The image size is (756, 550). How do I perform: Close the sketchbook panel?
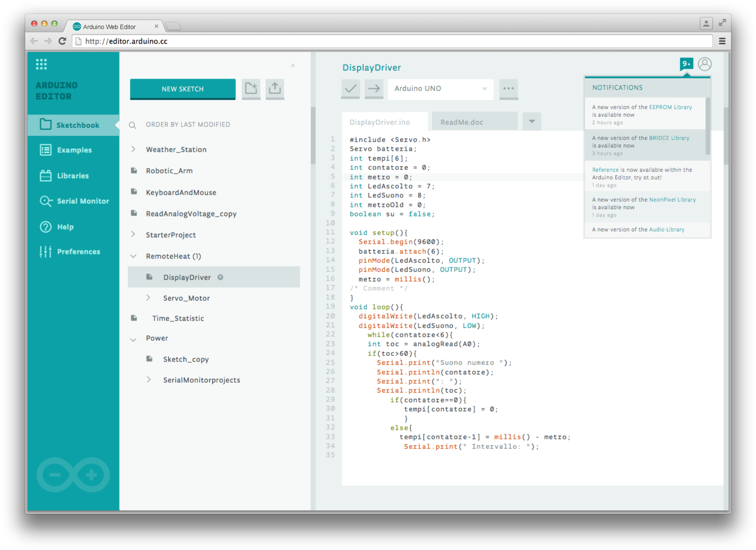point(293,66)
